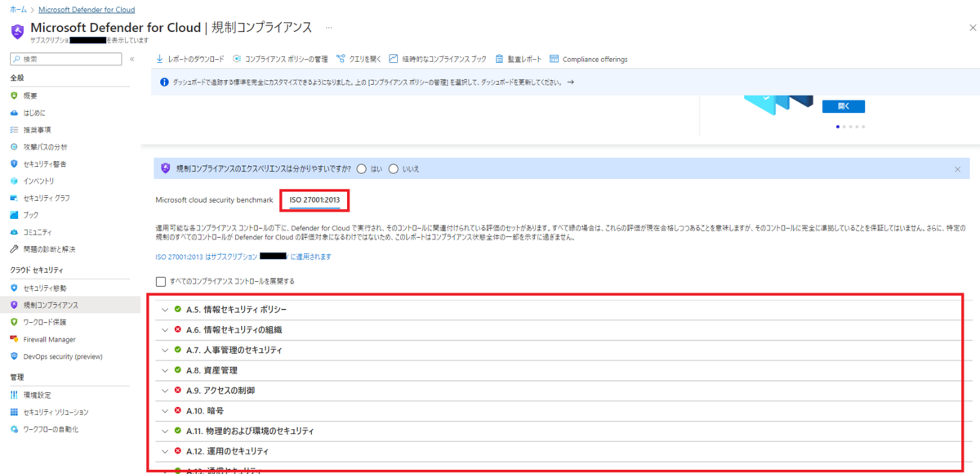Click インベントリ cube icon
Viewport: 980px width, 474px height.
tap(14, 181)
